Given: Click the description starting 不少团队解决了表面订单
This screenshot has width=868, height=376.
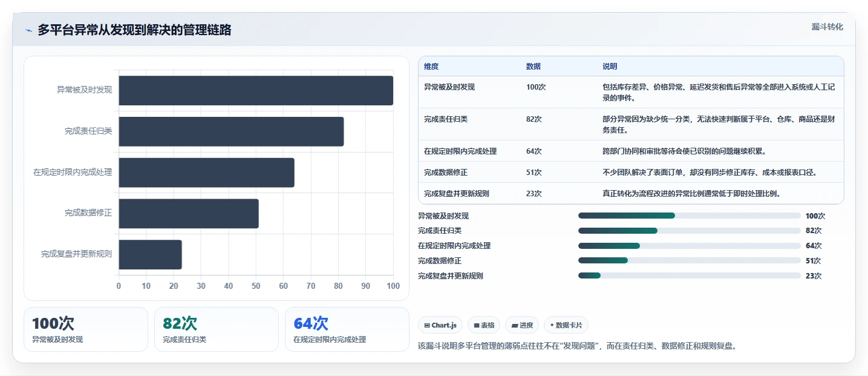Looking at the screenshot, I should (710, 173).
